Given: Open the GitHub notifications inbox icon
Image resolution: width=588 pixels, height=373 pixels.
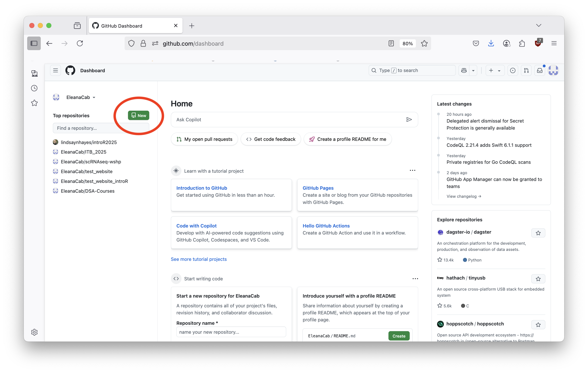Looking at the screenshot, I should click(539, 71).
